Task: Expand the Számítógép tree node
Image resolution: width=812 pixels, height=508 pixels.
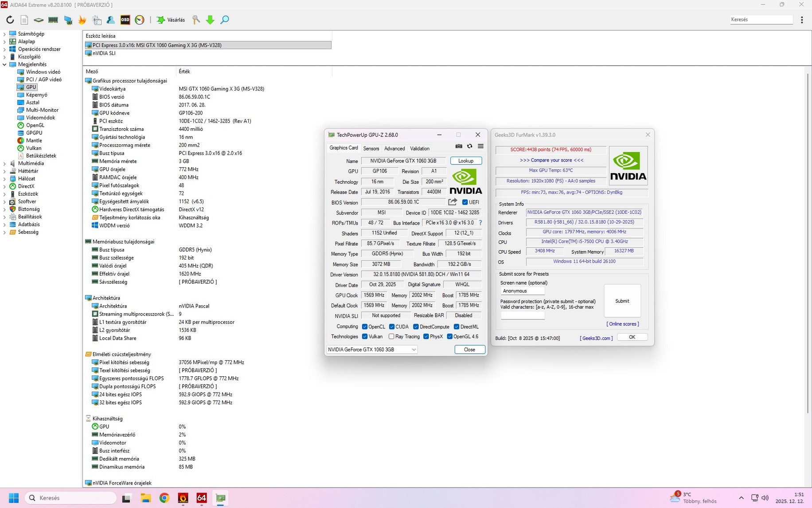Action: [5, 34]
